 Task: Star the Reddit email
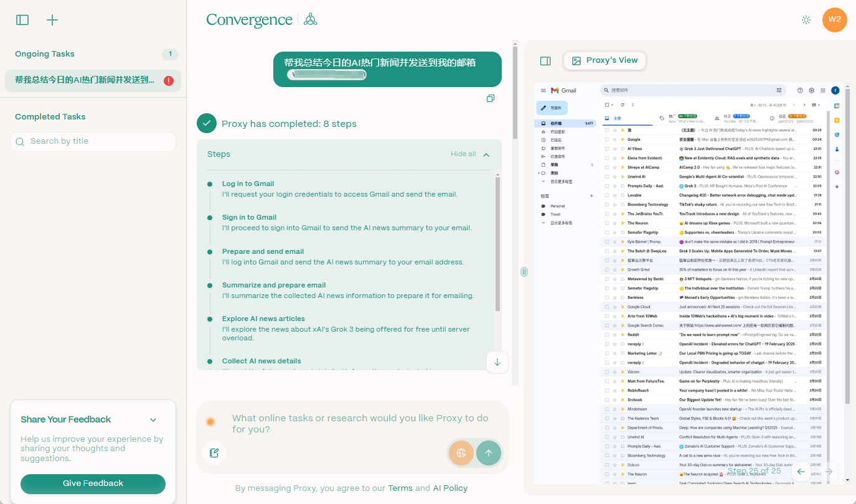(x=614, y=334)
